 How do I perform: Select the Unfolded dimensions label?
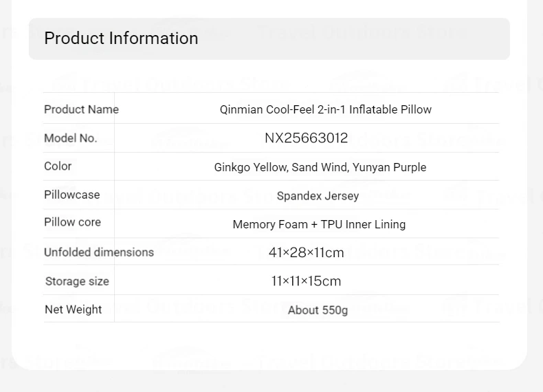coord(99,252)
